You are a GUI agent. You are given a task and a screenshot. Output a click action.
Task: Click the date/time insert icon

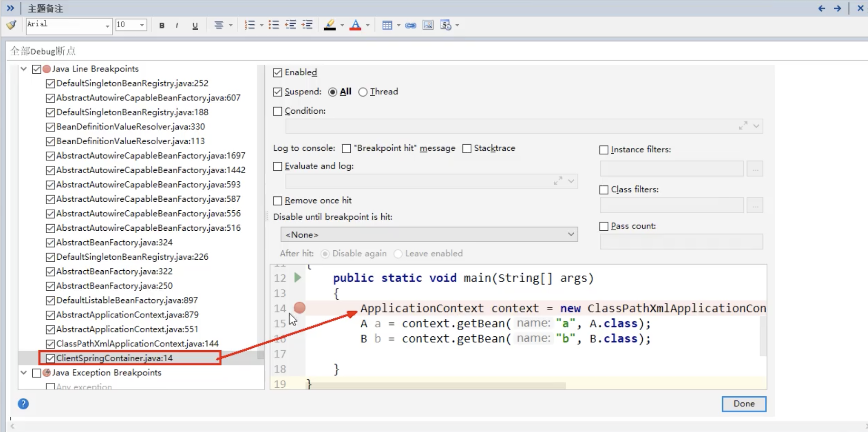click(445, 25)
